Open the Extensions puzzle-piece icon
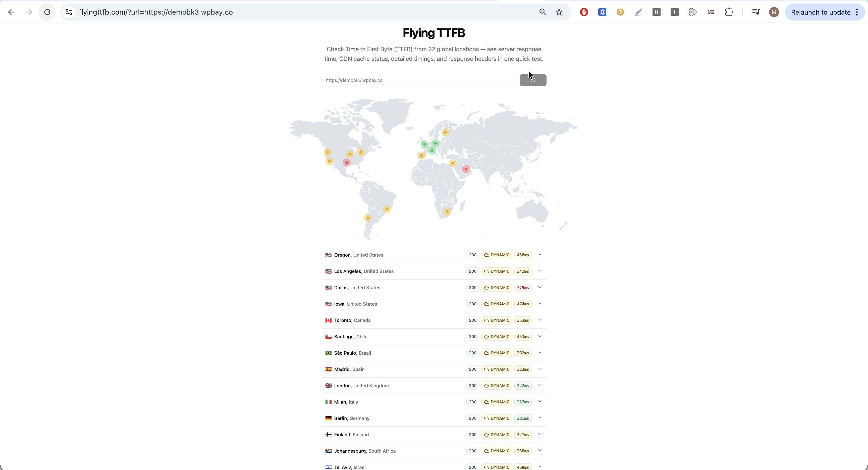Screen dimensions: 868x470 point(729,12)
